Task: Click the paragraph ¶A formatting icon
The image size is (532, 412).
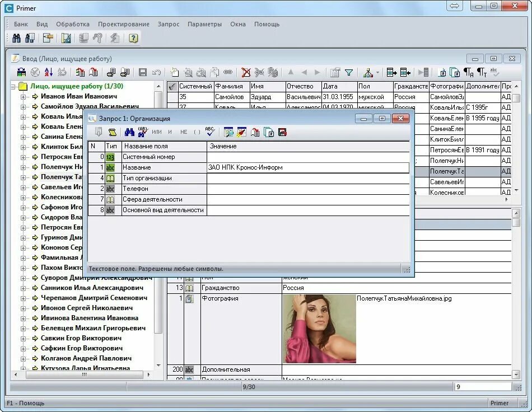Action: pyautogui.click(x=469, y=72)
